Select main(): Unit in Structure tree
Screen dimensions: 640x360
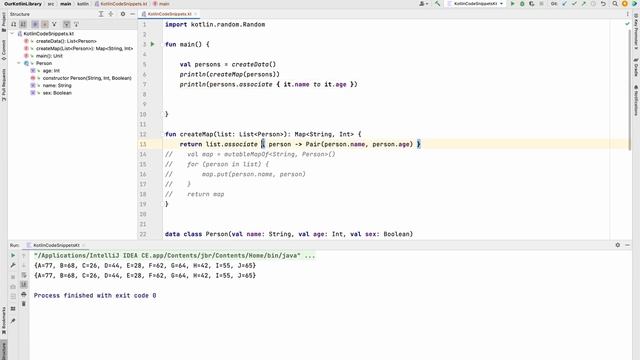click(49, 56)
